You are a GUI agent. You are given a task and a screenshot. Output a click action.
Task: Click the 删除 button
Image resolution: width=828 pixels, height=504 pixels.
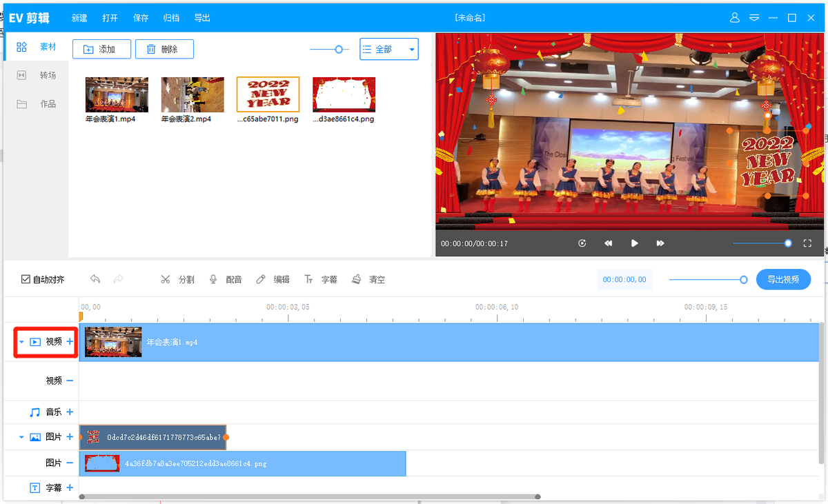164,50
